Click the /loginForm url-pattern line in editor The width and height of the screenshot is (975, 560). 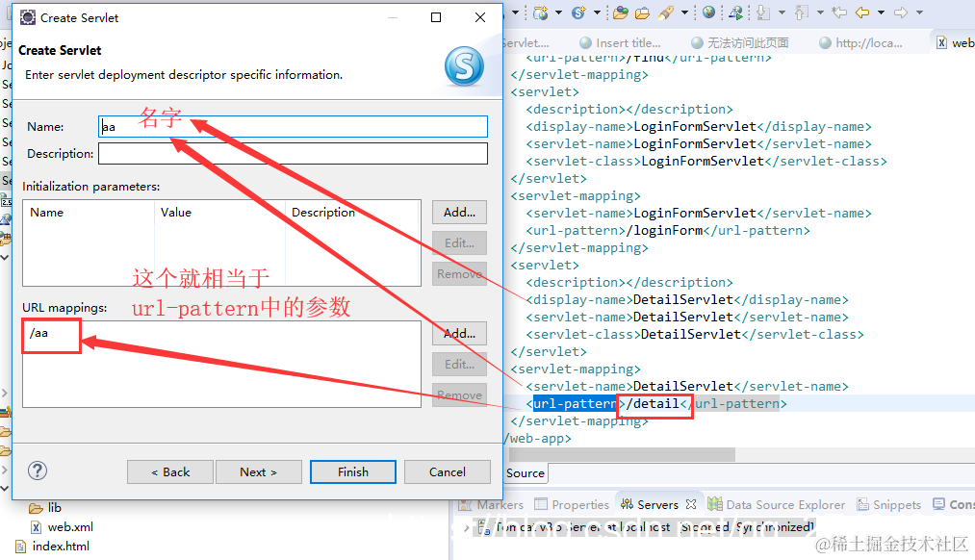tap(668, 231)
